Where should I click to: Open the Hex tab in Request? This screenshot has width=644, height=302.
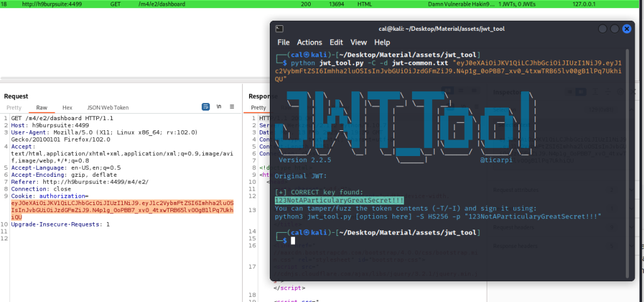(x=67, y=108)
